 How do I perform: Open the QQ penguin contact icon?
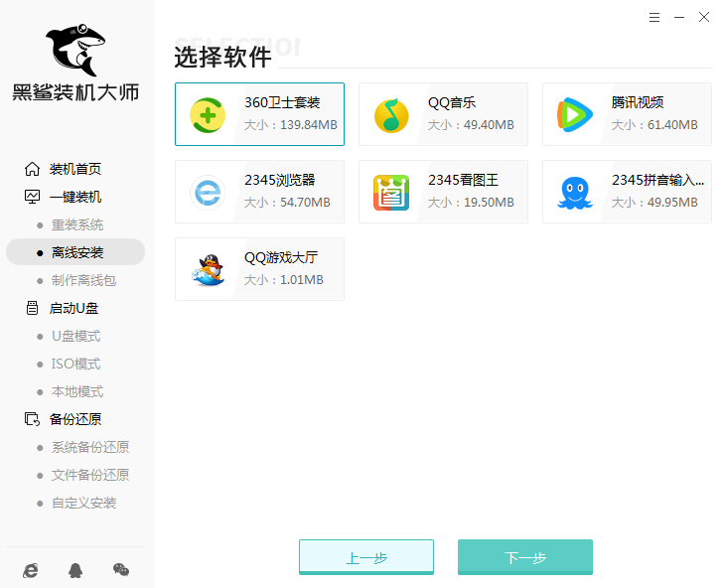click(x=75, y=570)
